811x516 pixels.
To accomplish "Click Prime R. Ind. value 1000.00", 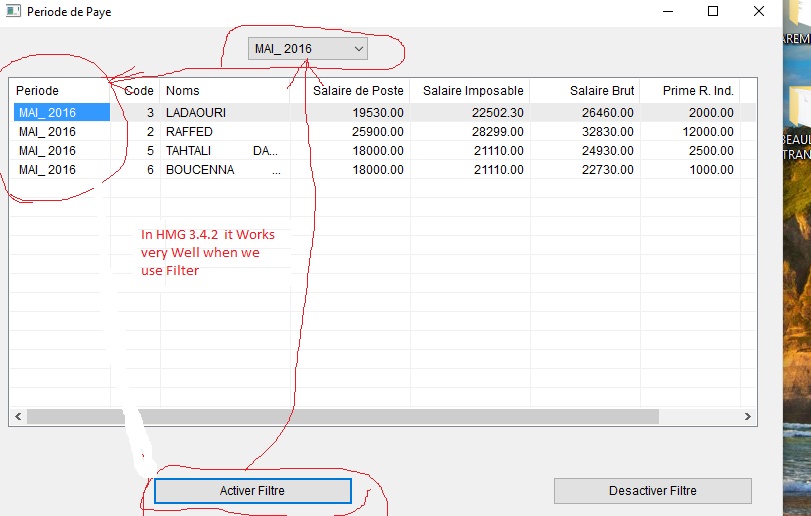I will click(x=711, y=170).
